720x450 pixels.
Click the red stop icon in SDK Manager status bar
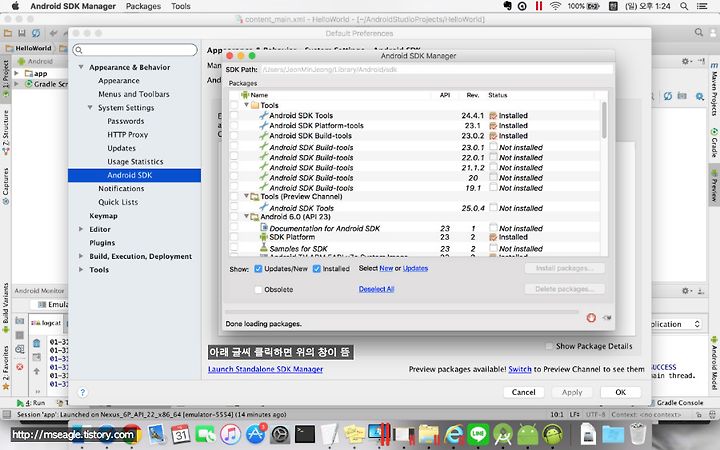pyautogui.click(x=591, y=317)
